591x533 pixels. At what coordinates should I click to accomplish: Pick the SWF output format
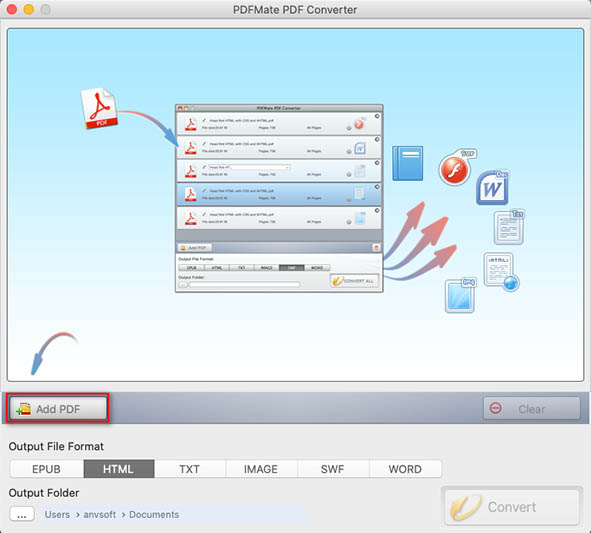point(333,469)
